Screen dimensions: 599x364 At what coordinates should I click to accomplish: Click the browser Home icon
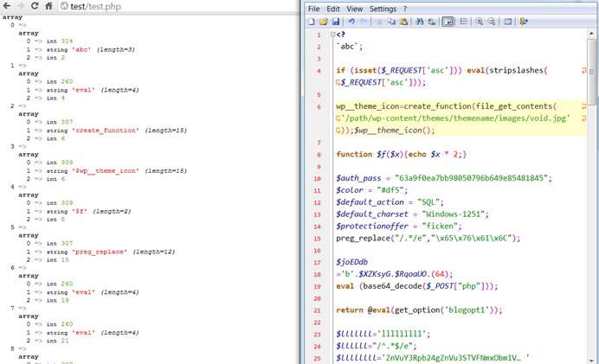click(x=48, y=6)
